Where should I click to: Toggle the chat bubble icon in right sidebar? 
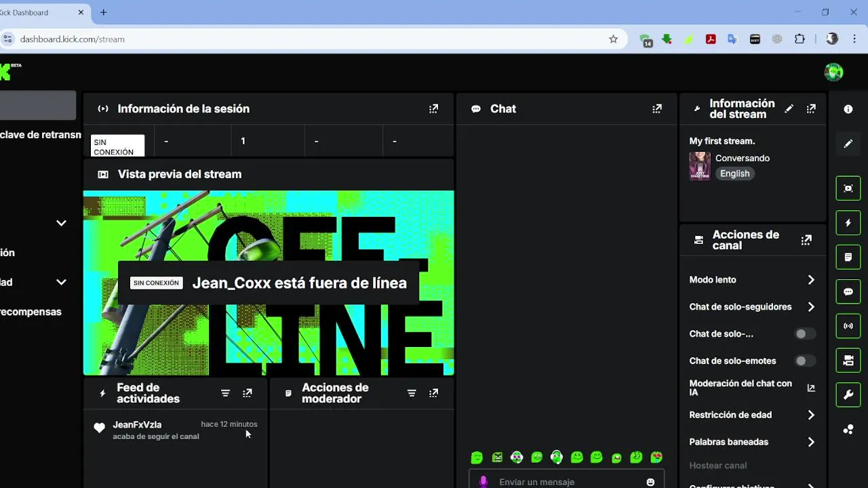click(x=848, y=292)
